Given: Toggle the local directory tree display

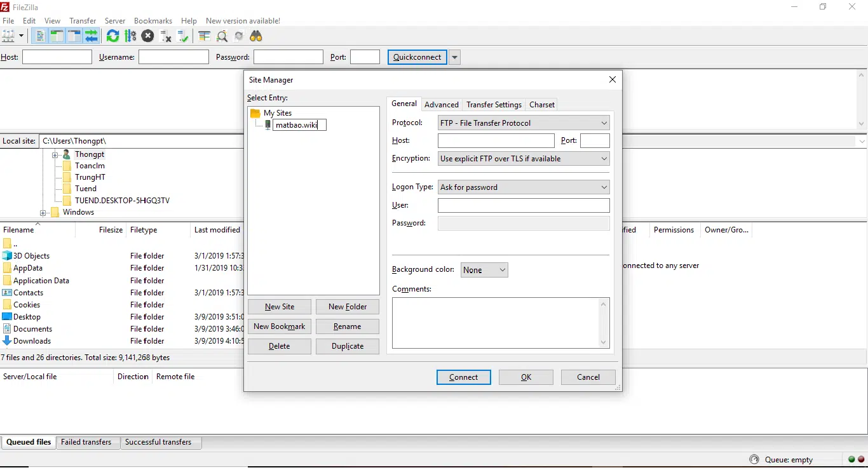Looking at the screenshot, I should pyautogui.click(x=57, y=36).
